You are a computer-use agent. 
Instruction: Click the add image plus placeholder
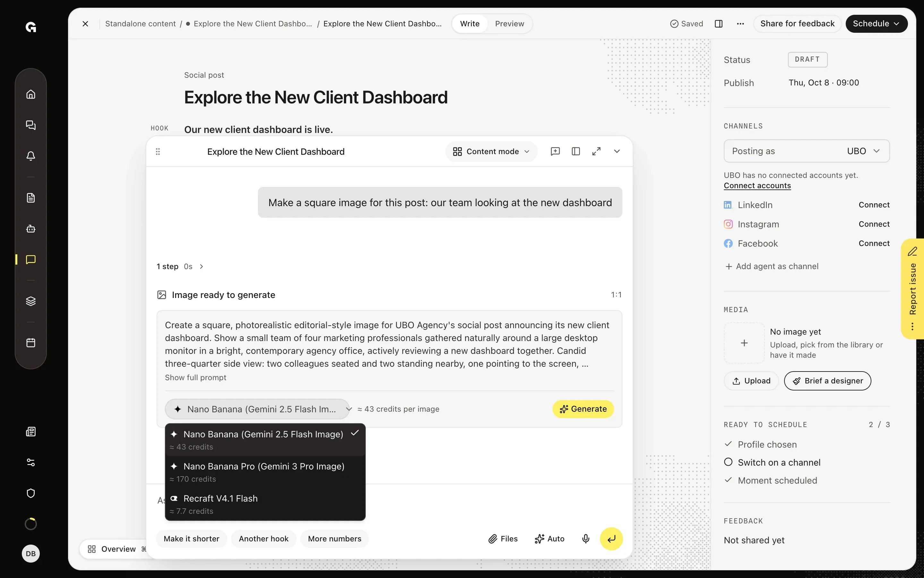[744, 343]
